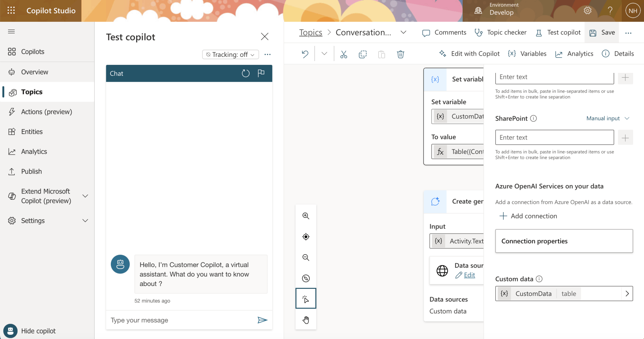This screenshot has width=644, height=339.
Task: Close the Test copilot panel
Action: pyautogui.click(x=264, y=36)
